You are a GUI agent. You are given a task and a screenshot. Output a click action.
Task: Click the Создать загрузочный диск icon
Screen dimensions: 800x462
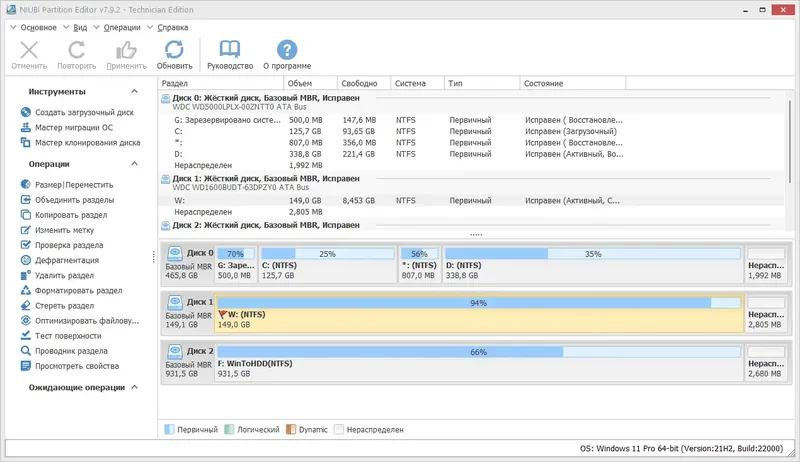[26, 112]
